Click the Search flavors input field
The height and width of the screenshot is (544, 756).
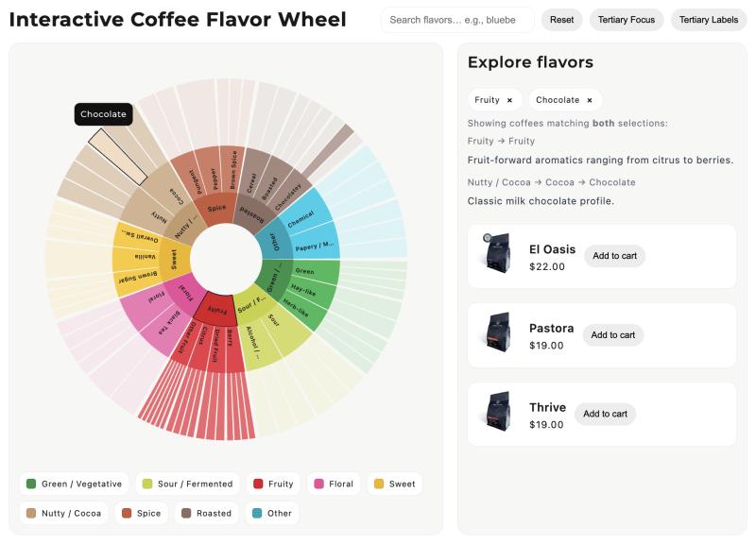(x=457, y=20)
